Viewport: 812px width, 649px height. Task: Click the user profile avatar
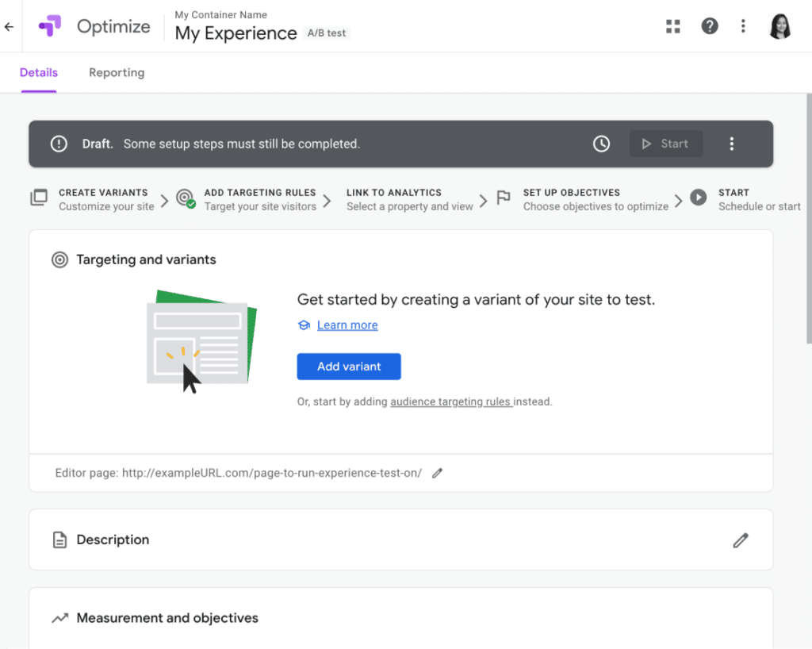click(780, 26)
